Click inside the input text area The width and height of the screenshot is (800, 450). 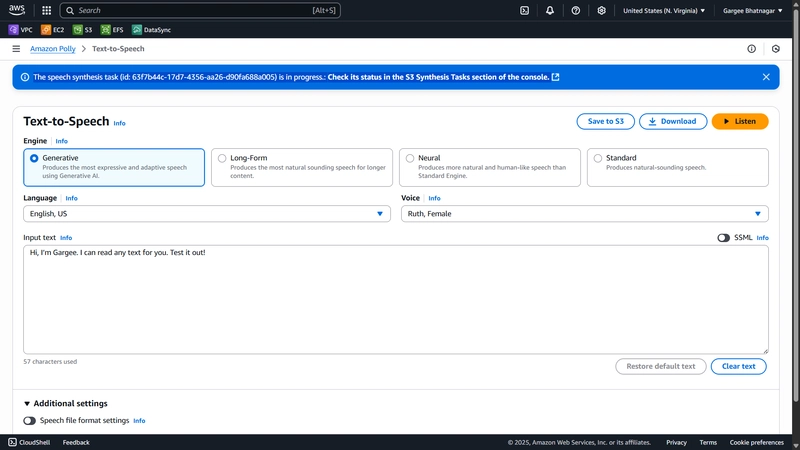coord(395,299)
